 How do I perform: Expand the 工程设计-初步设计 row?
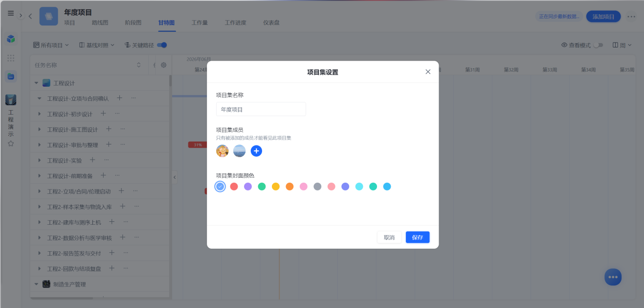[x=40, y=114]
